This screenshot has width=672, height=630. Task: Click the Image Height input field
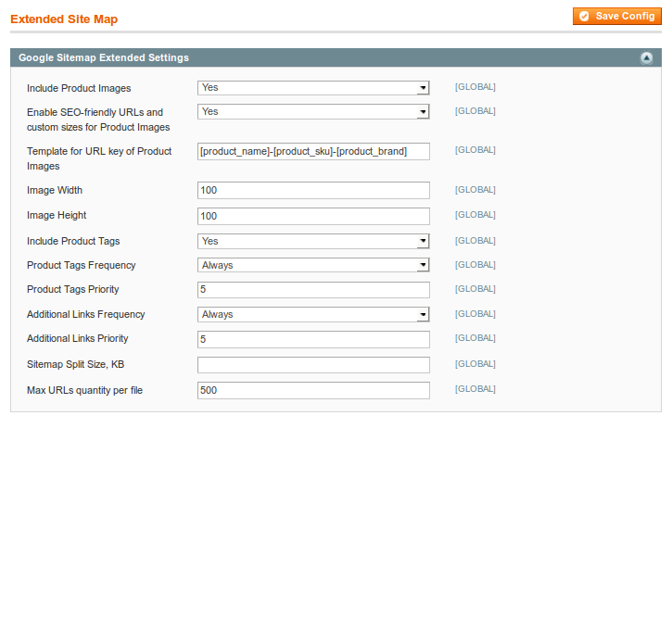coord(313,216)
